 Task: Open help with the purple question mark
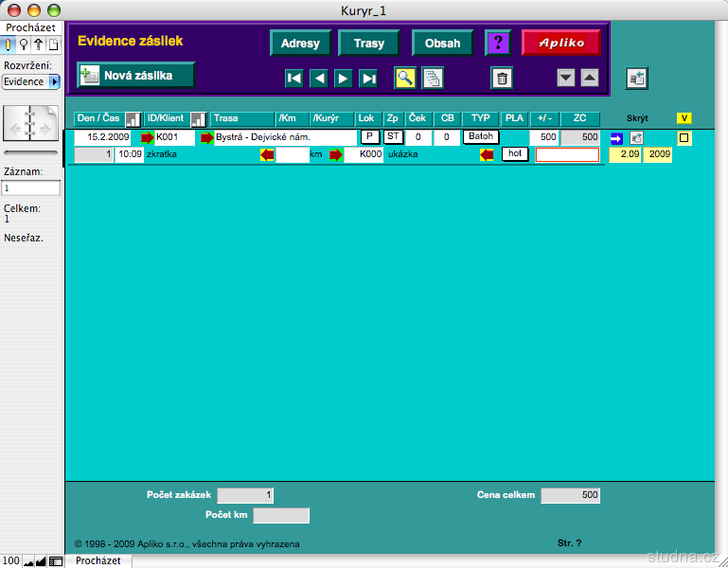(497, 43)
